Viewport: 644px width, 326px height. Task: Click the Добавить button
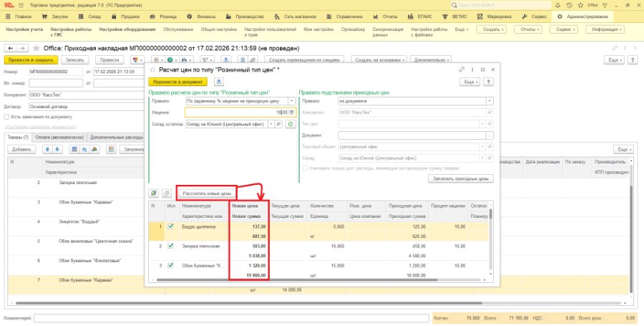click(21, 149)
